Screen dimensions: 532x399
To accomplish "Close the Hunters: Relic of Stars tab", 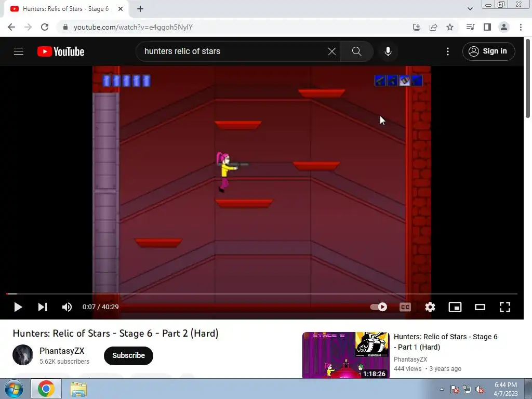I will 121,9.
